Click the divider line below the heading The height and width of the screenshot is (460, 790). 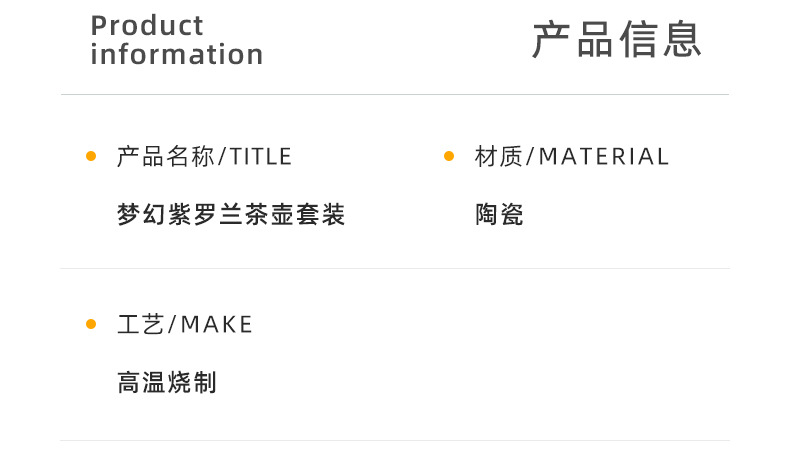395,95
